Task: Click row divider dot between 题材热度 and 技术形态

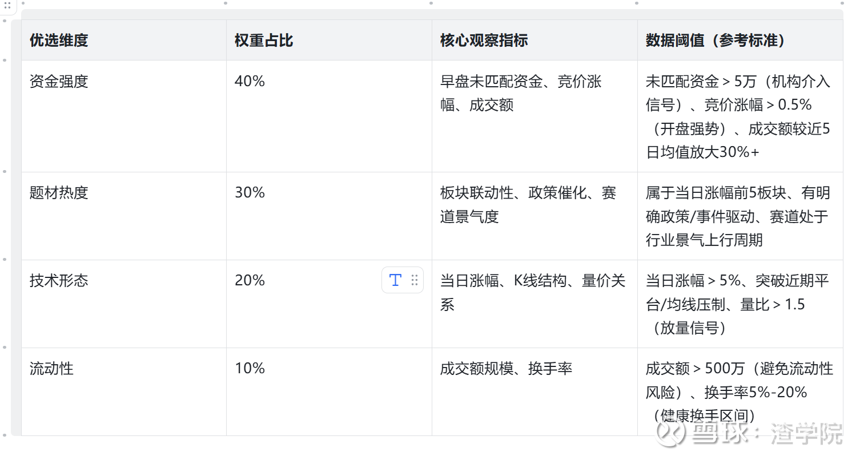Action: click(x=5, y=260)
